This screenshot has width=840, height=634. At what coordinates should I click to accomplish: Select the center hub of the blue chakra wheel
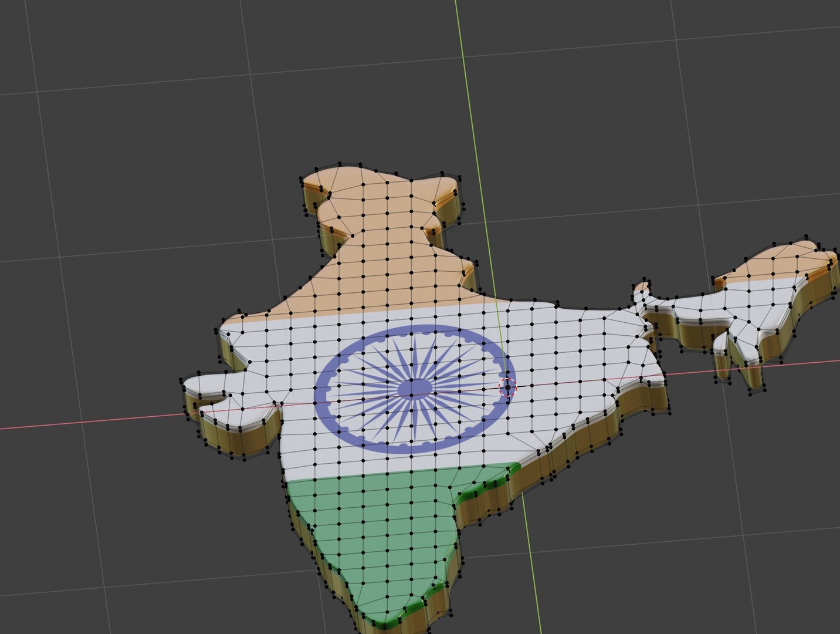pyautogui.click(x=415, y=388)
